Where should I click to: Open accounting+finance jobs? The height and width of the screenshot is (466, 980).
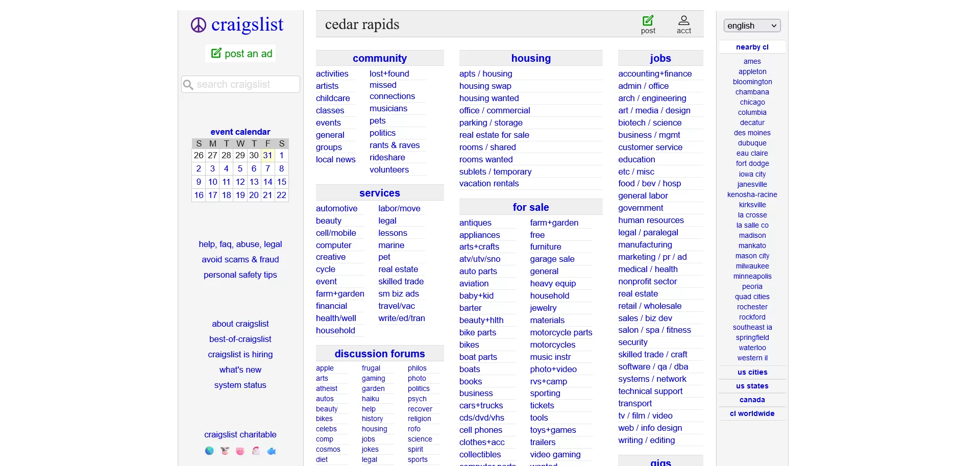pyautogui.click(x=655, y=73)
